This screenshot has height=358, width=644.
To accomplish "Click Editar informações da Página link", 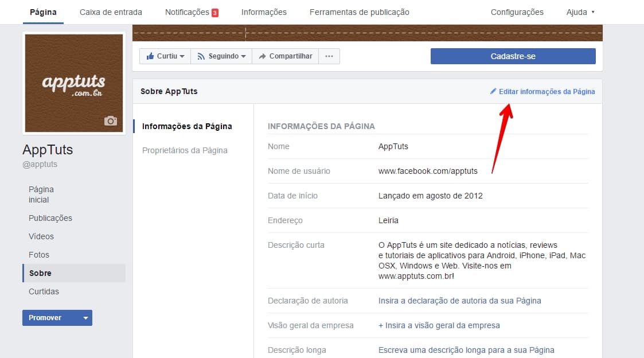I will 547,92.
